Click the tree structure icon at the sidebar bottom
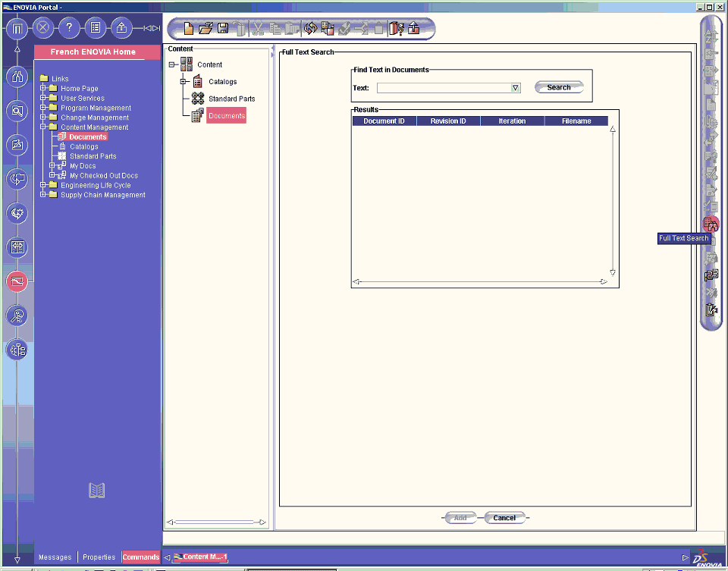728x571 pixels. coord(17,350)
